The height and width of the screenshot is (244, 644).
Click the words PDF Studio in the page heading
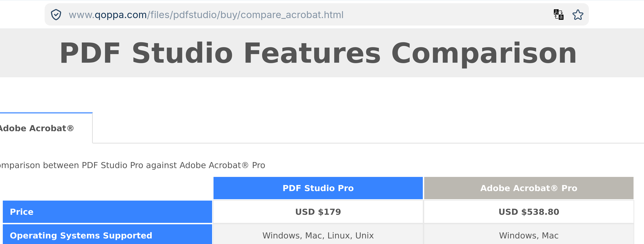point(146,53)
